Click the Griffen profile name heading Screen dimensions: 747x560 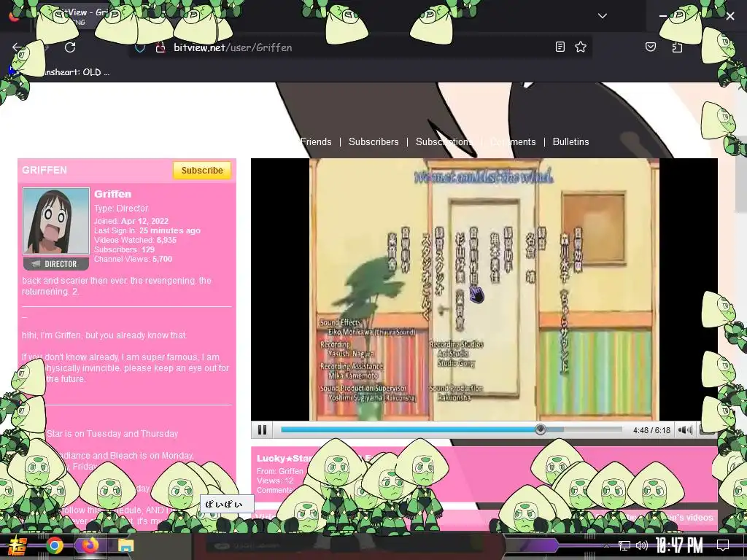point(112,194)
